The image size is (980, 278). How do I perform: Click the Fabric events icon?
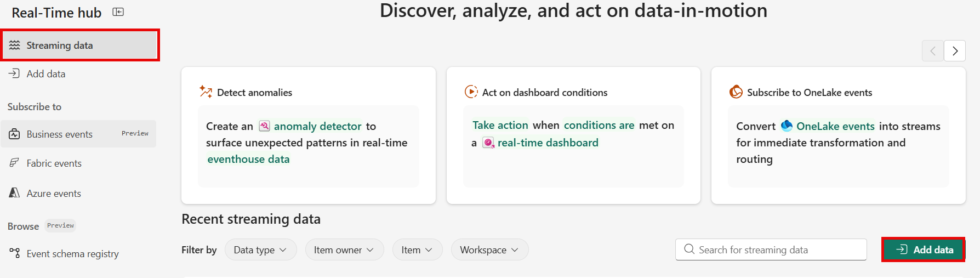pyautogui.click(x=14, y=163)
